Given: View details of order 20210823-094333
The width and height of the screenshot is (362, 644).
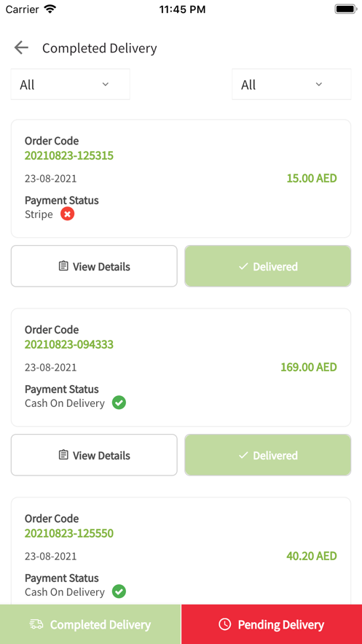Looking at the screenshot, I should (94, 455).
